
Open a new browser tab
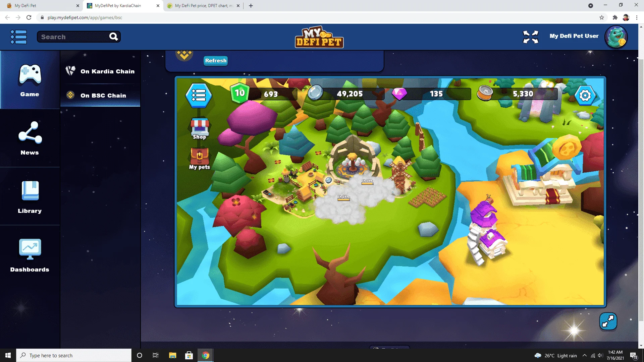tap(251, 6)
